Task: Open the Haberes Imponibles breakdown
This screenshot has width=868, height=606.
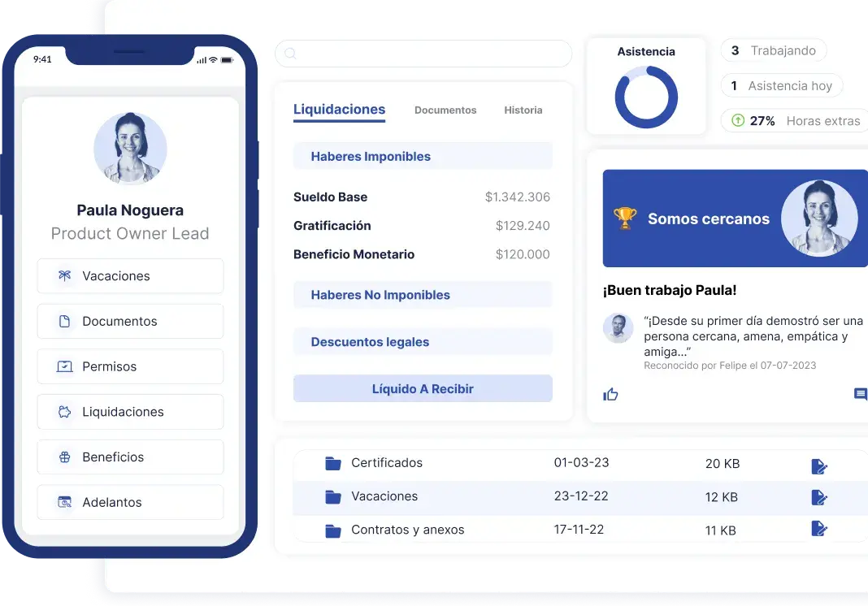Action: tap(423, 156)
